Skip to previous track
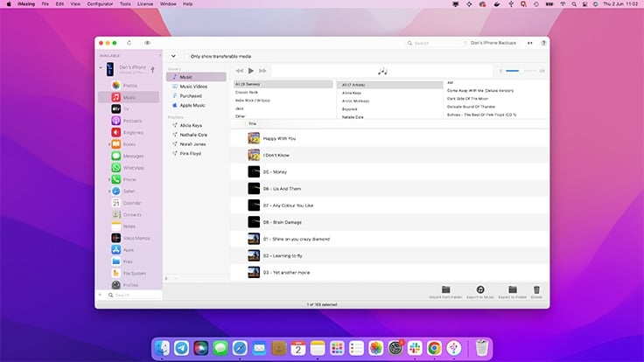The height and width of the screenshot is (362, 644). (240, 71)
